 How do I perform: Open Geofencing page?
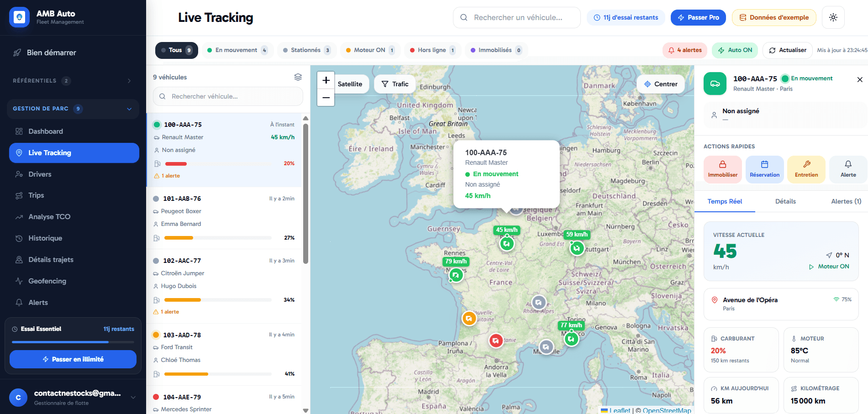(x=74, y=281)
